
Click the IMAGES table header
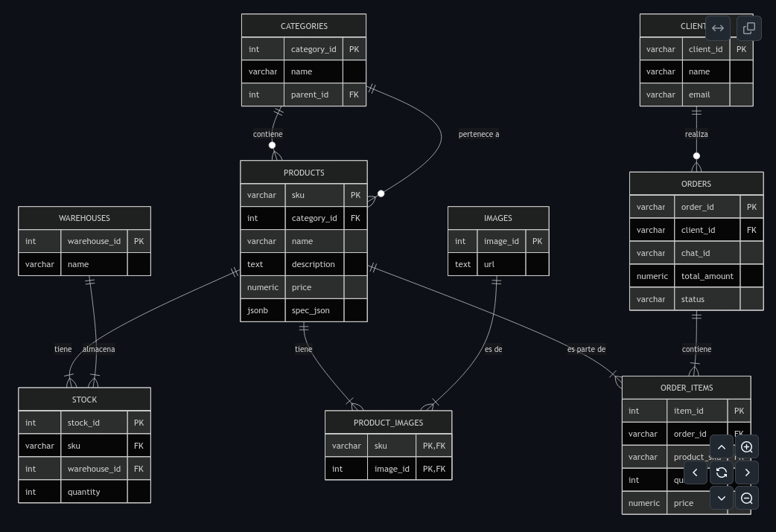(498, 218)
